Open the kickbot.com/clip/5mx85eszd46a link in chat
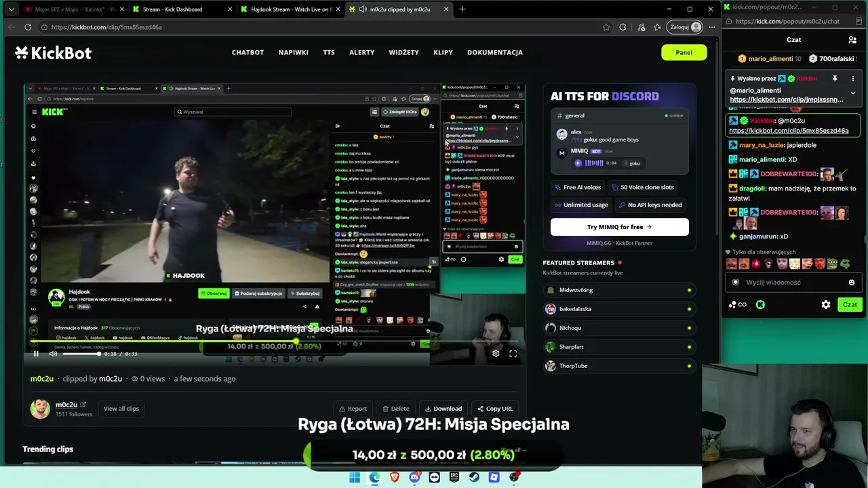The width and height of the screenshot is (868, 488). click(789, 131)
